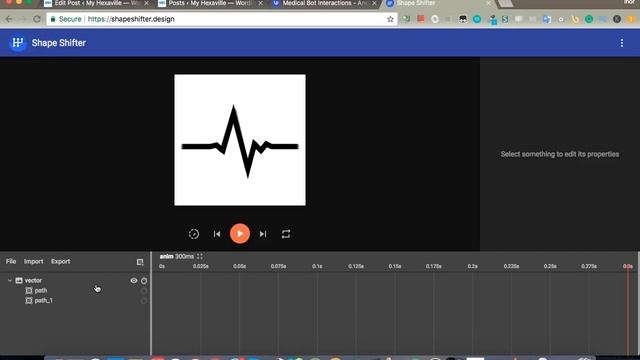This screenshot has height=360, width=640.
Task: Open the File menu
Action: (11, 261)
